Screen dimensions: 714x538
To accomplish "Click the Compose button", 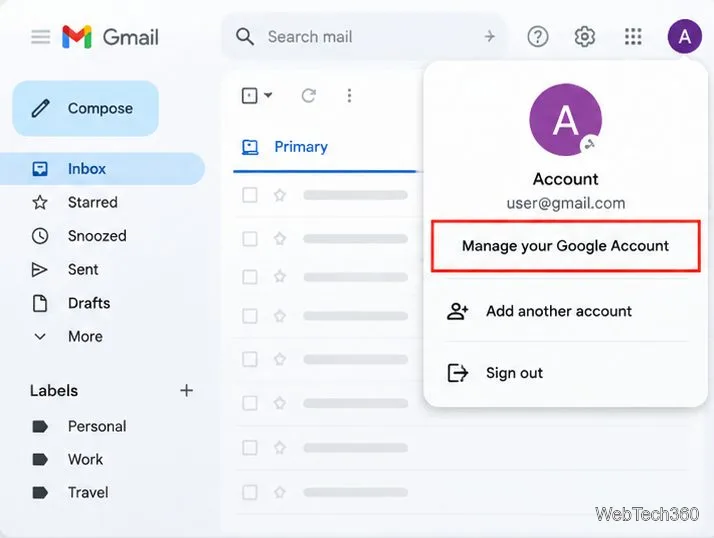I will pyautogui.click(x=86, y=108).
